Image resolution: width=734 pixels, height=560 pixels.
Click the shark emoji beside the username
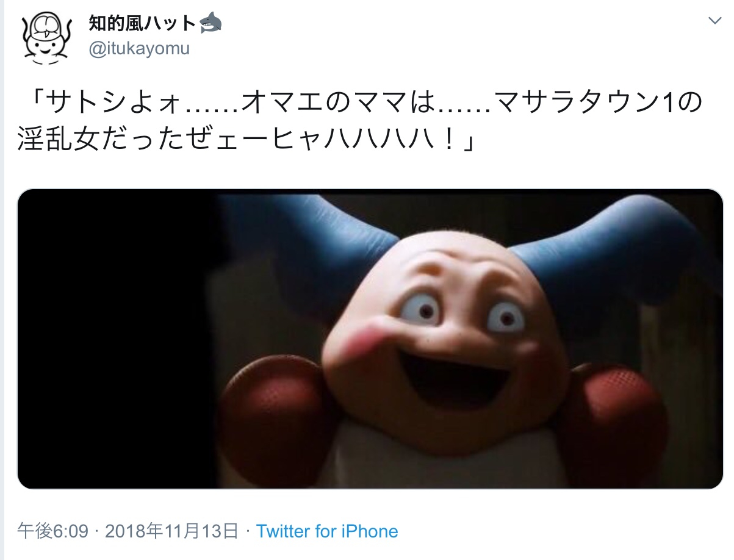click(x=210, y=24)
